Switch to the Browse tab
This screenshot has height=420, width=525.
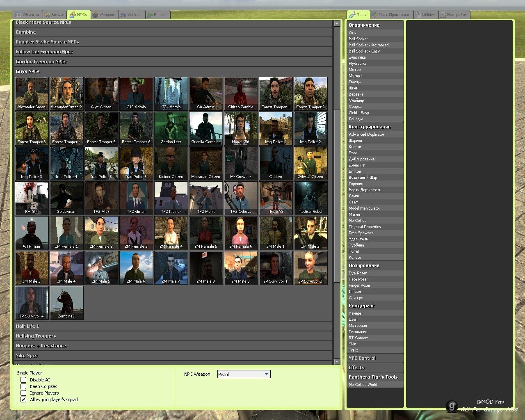coord(54,15)
